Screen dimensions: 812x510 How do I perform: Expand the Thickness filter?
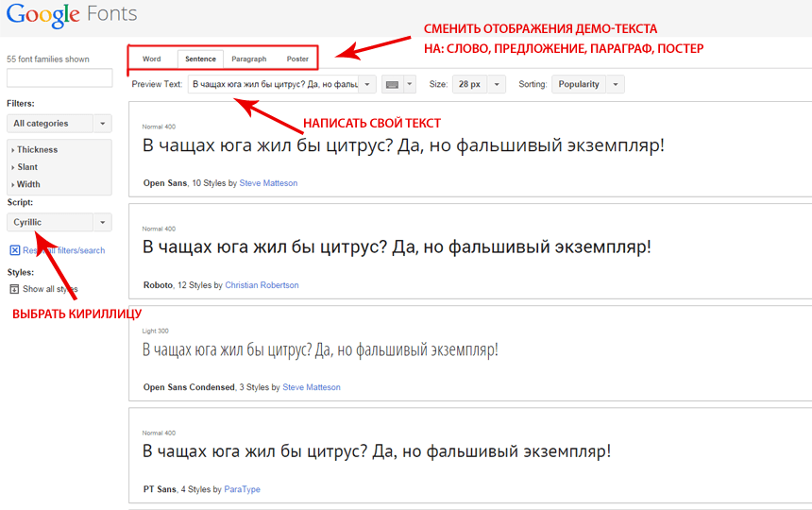click(x=34, y=149)
